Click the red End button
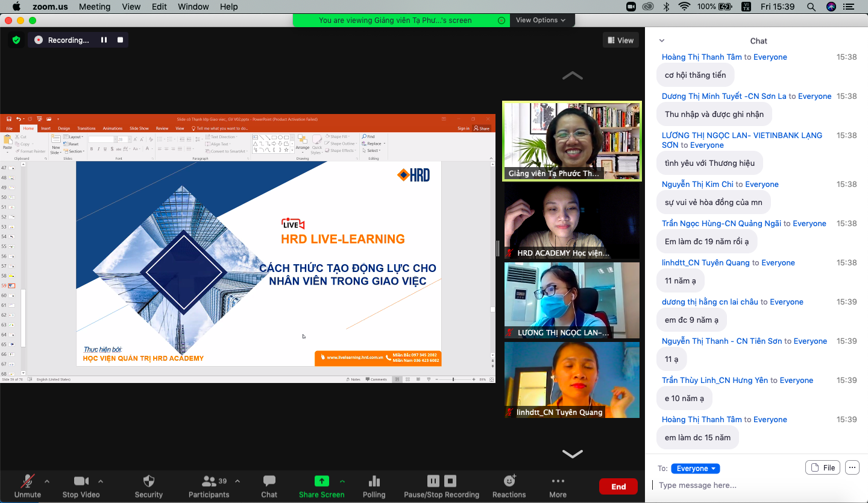The height and width of the screenshot is (503, 868). coord(618,487)
